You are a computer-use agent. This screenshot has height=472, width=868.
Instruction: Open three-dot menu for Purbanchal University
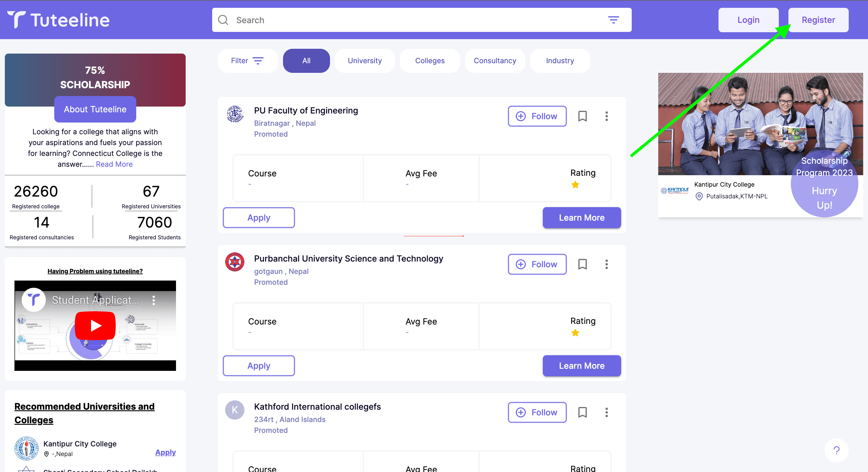point(606,264)
